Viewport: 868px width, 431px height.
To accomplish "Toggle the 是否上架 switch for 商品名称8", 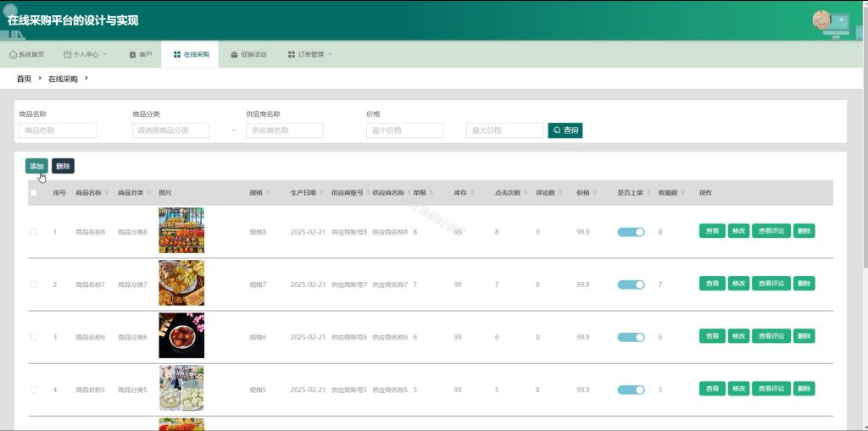I will tap(631, 232).
